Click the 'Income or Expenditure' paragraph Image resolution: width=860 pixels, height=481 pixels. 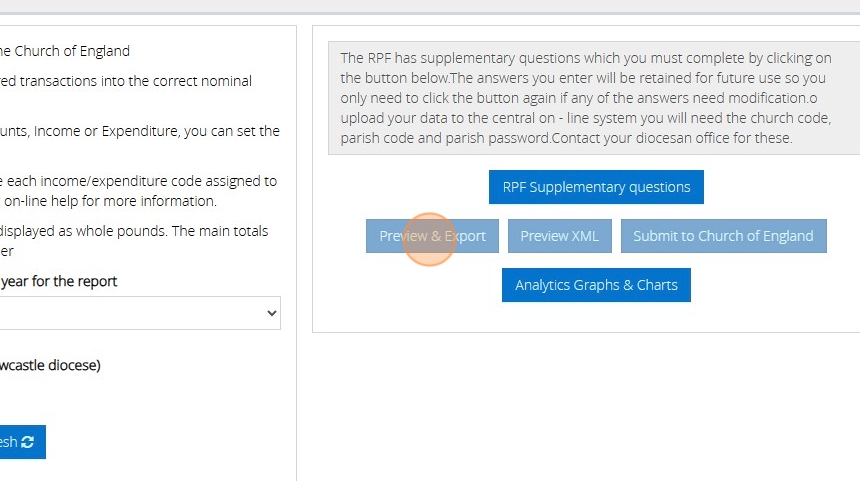tap(140, 131)
